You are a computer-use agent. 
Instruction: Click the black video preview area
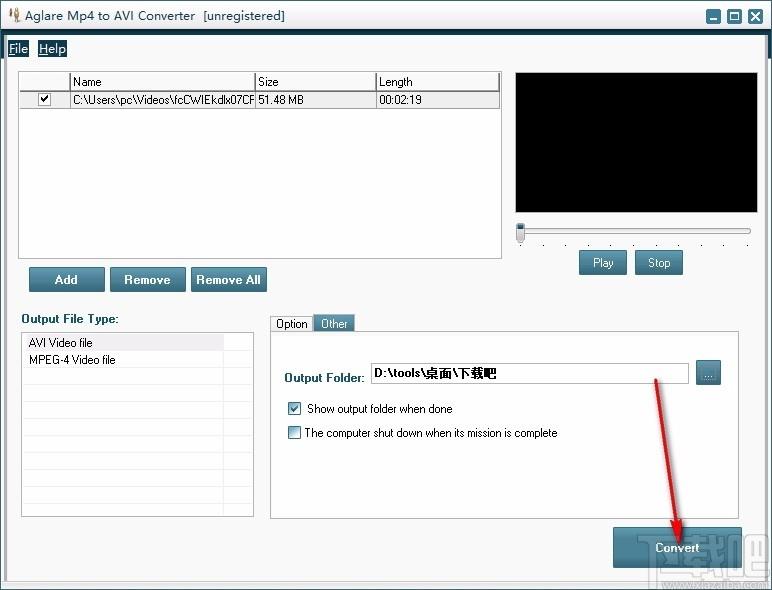tap(636, 143)
